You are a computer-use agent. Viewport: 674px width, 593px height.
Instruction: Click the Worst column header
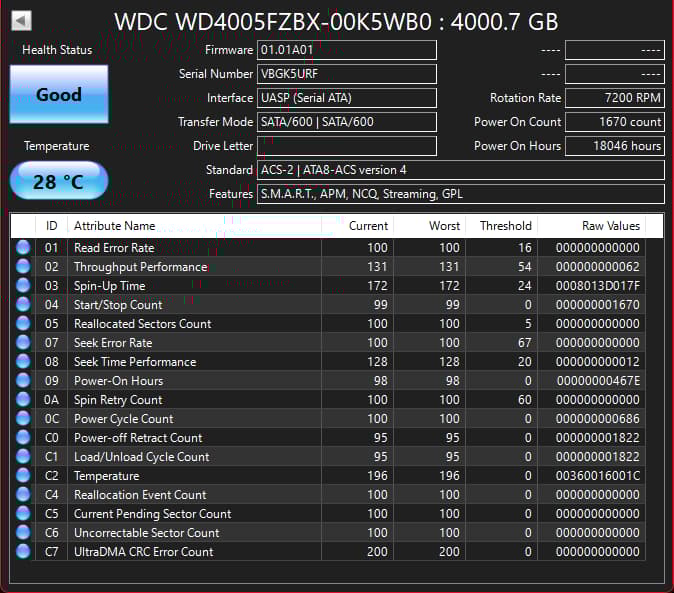point(429,226)
